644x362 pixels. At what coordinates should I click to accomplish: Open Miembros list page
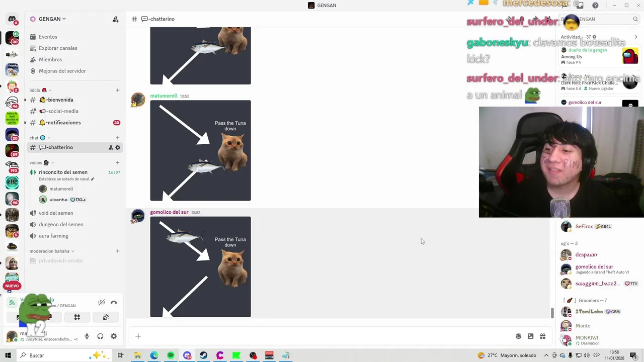click(x=50, y=59)
